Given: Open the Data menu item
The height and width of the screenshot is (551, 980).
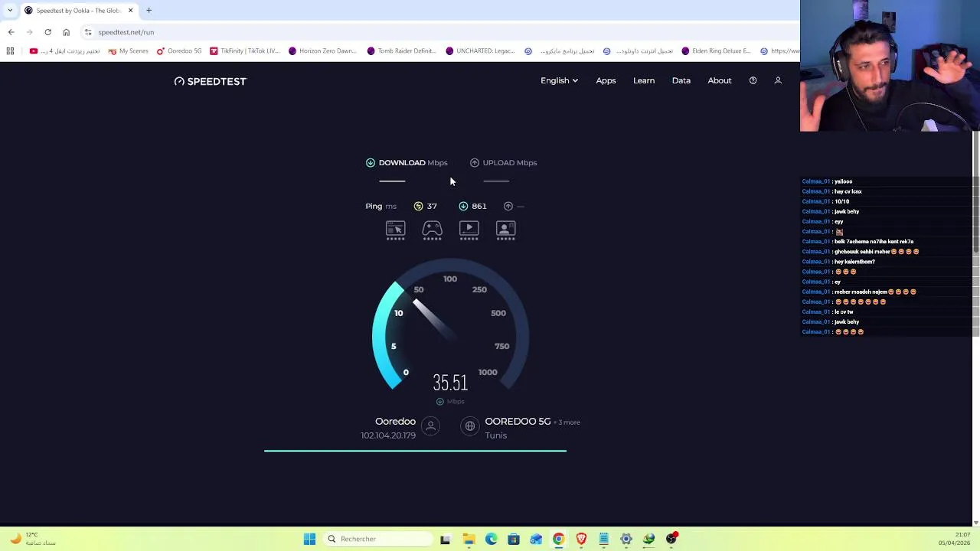Looking at the screenshot, I should tap(681, 80).
